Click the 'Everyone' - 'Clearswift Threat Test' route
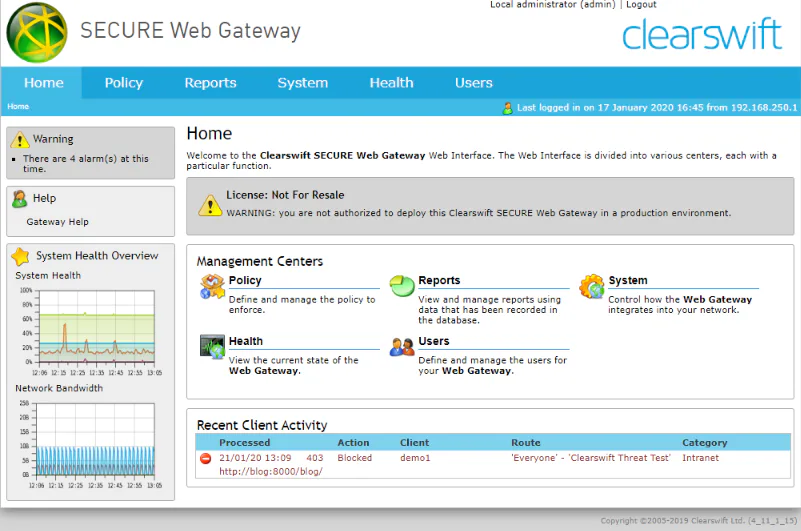Screen dimensions: 801x531 pyautogui.click(x=591, y=458)
